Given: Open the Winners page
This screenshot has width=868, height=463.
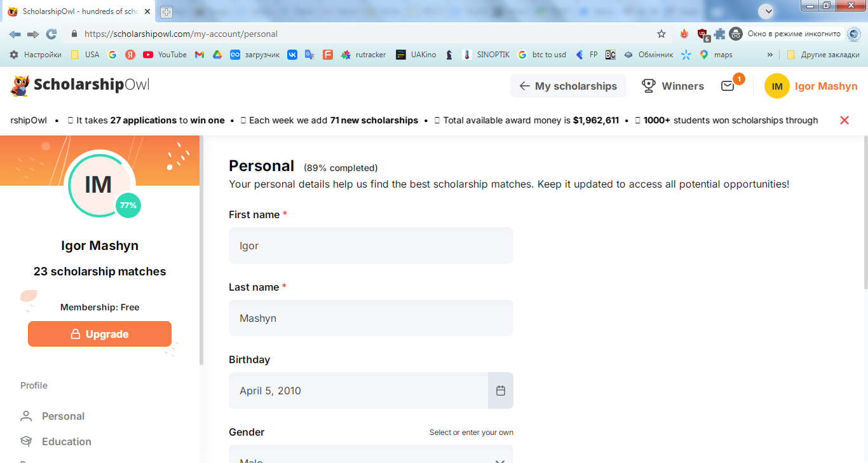Looking at the screenshot, I should tap(673, 86).
